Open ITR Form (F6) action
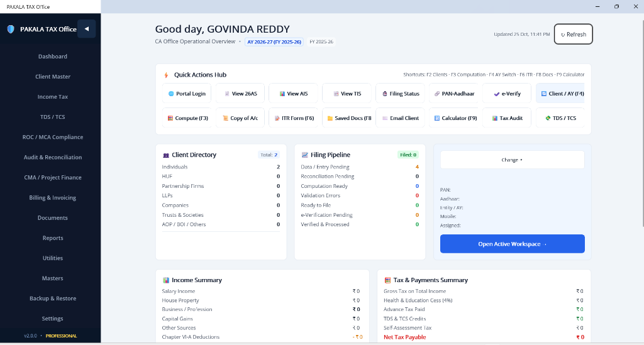This screenshot has height=345, width=644. (293, 118)
